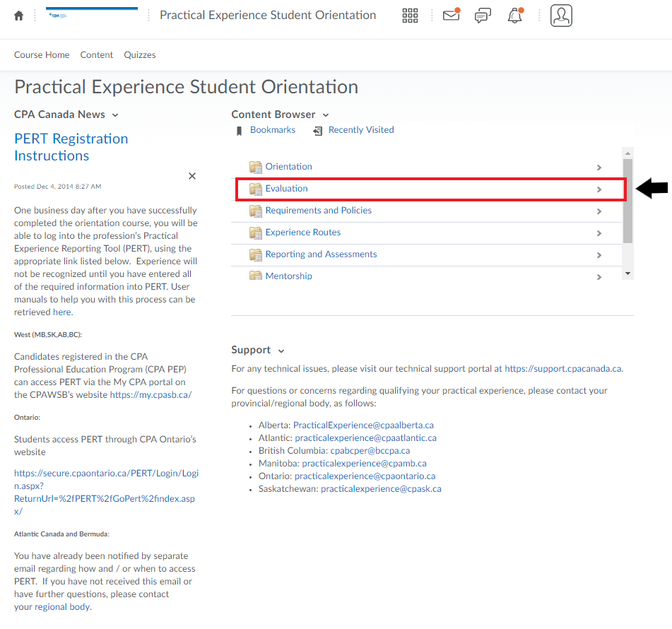This screenshot has height=629, width=672.
Task: Expand the Content Browser widget menu
Action: tap(326, 115)
